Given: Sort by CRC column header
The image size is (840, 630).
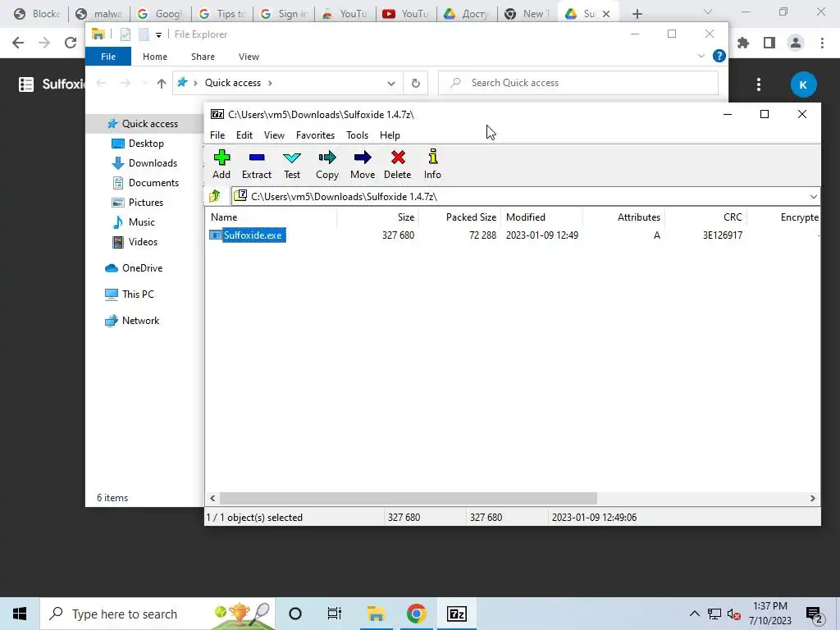Looking at the screenshot, I should click(705, 217).
